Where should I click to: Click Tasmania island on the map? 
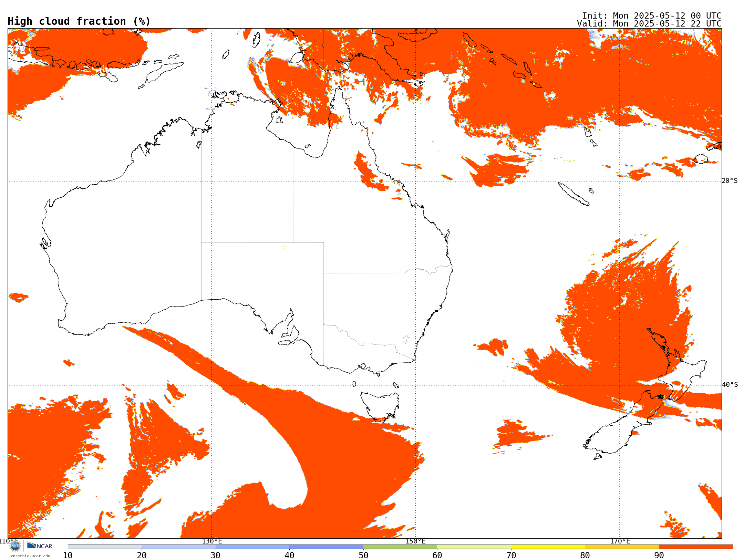(x=380, y=406)
